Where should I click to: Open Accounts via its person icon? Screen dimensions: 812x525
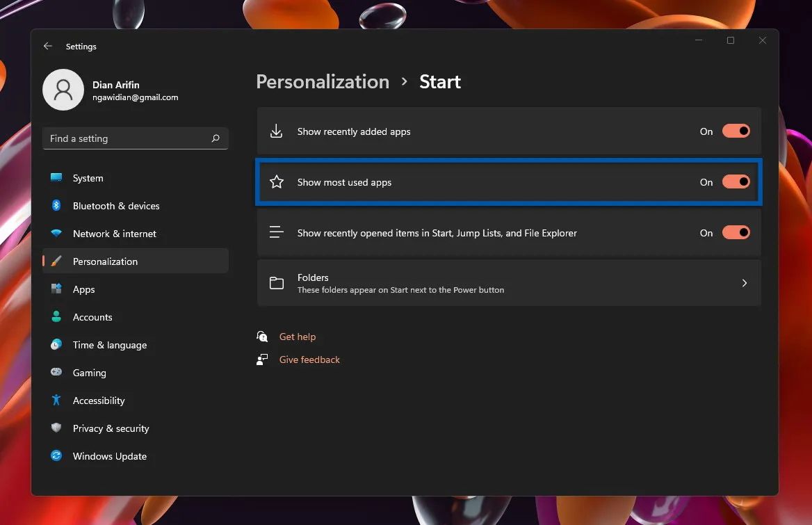(x=56, y=317)
